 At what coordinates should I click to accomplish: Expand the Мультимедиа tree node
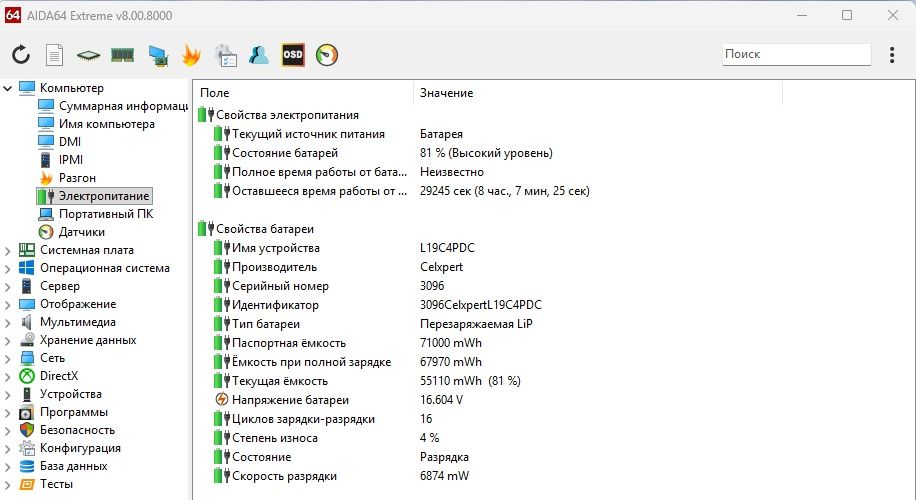(8, 322)
